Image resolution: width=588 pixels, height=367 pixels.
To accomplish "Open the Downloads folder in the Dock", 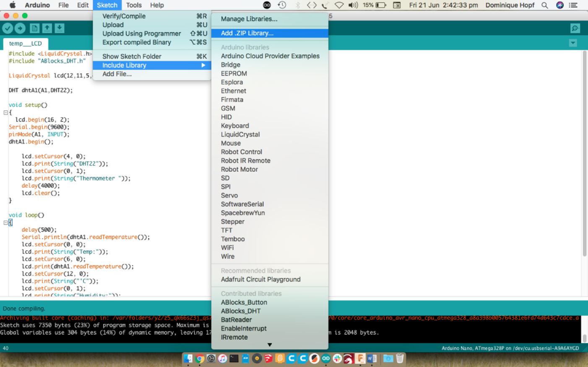I will tap(388, 358).
